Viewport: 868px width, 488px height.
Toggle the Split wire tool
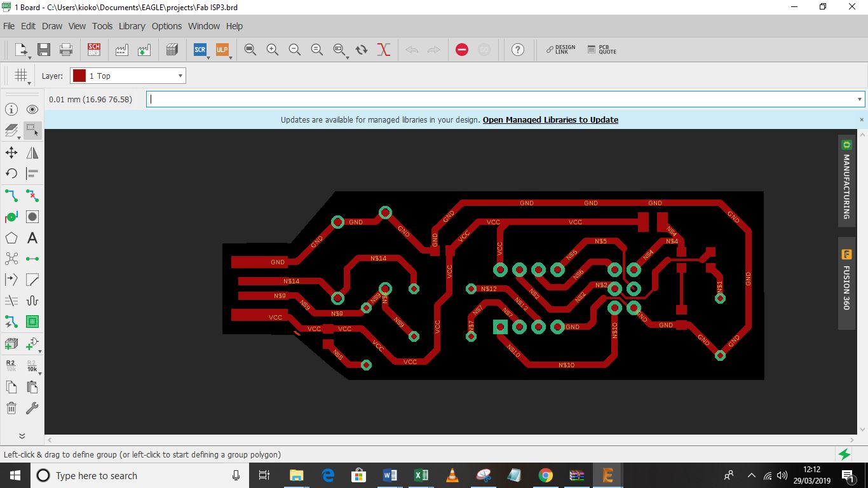[11, 280]
